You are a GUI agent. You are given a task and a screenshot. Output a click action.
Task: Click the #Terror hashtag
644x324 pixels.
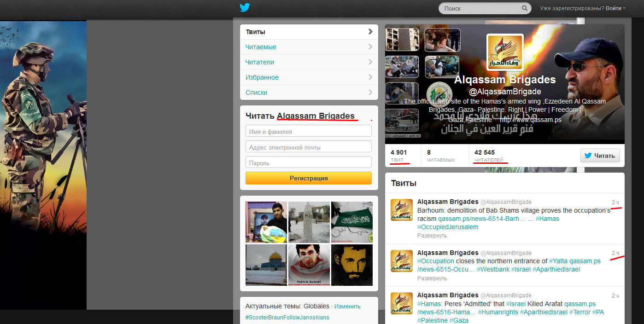[580, 312]
